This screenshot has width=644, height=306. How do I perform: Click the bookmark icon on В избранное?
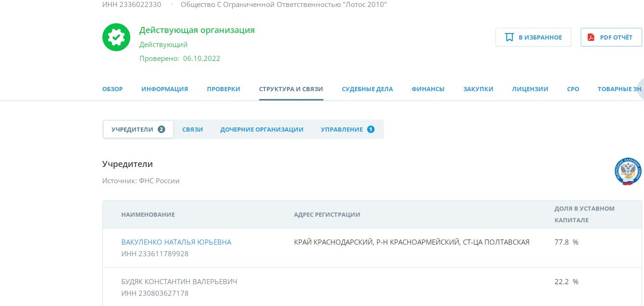[510, 37]
